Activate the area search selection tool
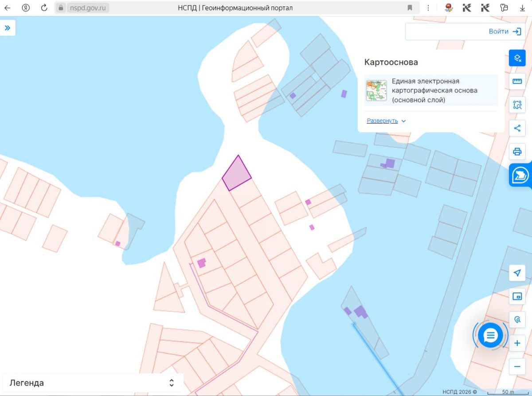The height and width of the screenshot is (396, 532). tap(517, 105)
